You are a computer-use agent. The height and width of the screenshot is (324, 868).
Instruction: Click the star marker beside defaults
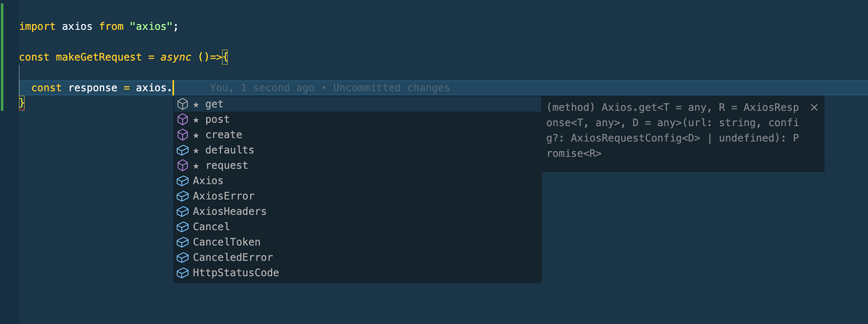pyautogui.click(x=196, y=151)
